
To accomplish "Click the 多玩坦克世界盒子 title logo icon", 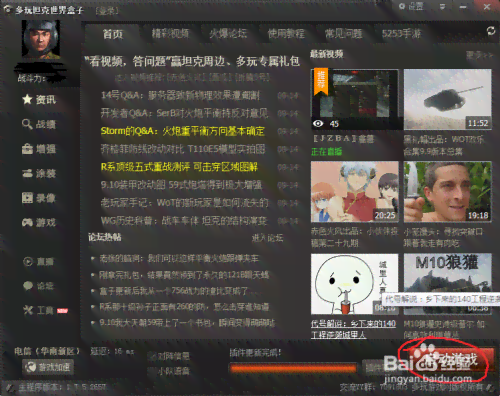I will click(7, 9).
